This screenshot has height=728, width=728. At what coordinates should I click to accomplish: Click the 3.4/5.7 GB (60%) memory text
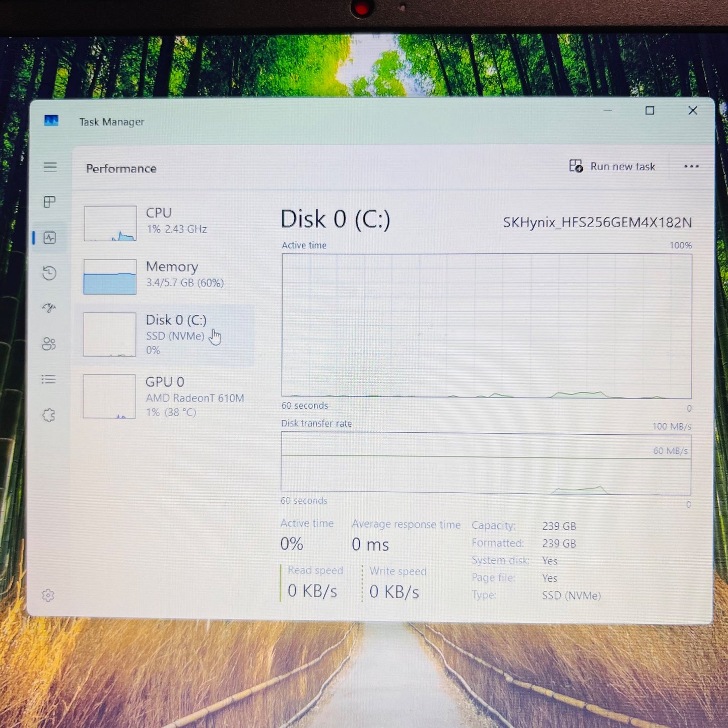click(x=185, y=283)
